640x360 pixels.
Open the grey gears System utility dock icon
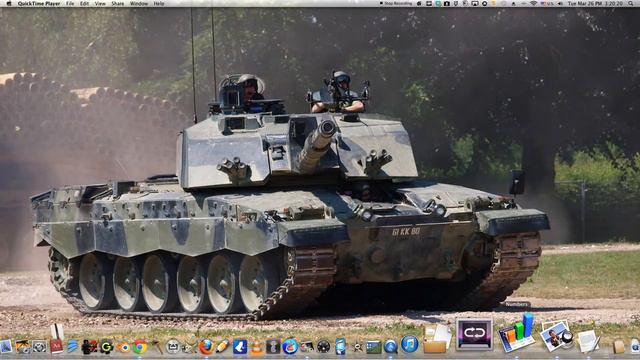point(40,347)
